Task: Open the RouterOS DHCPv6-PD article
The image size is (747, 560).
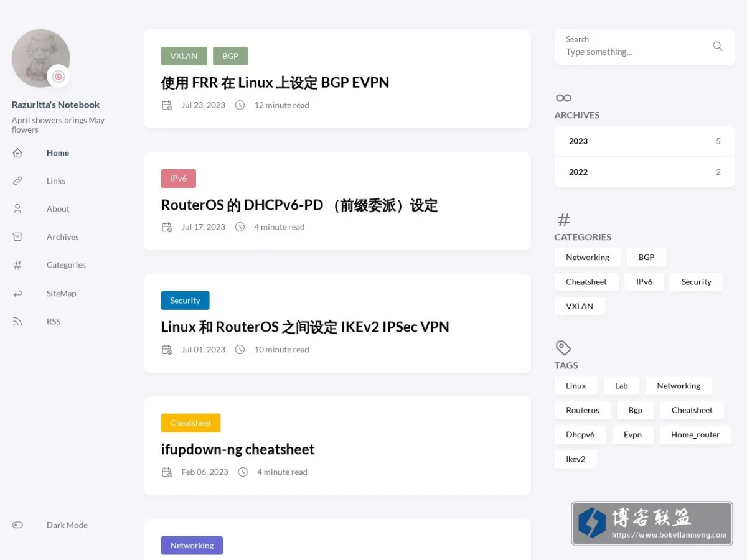Action: pos(299,205)
